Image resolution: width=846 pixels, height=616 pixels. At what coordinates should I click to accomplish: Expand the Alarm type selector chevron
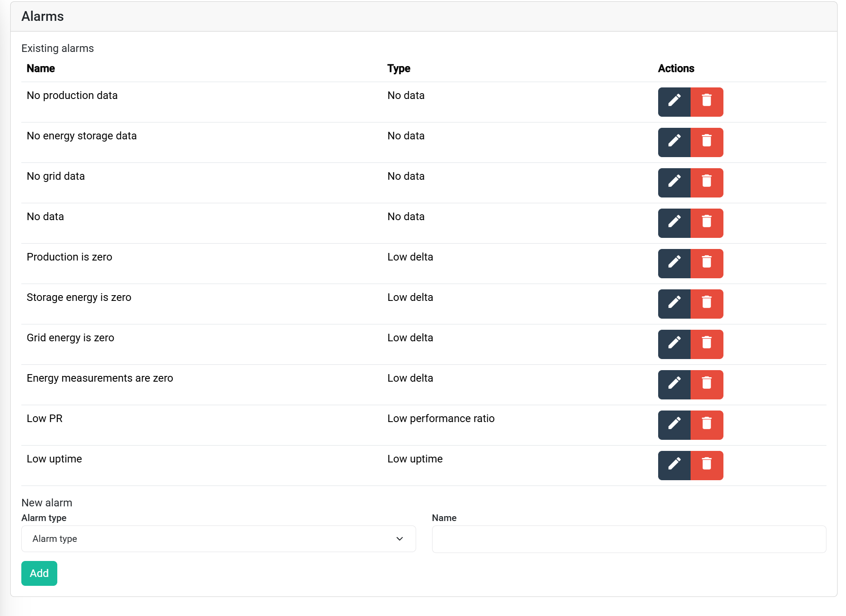pyautogui.click(x=399, y=539)
